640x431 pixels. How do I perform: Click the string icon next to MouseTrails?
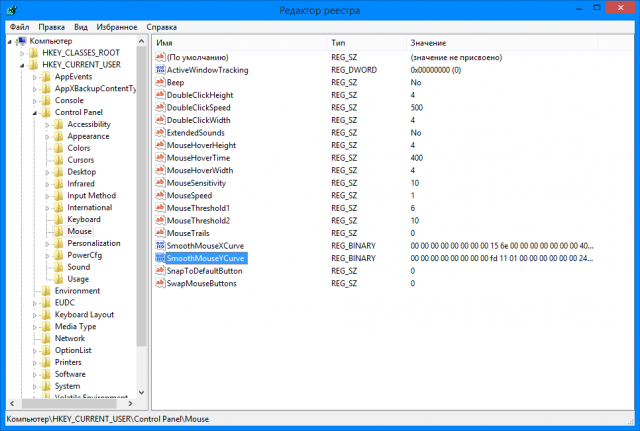(160, 233)
